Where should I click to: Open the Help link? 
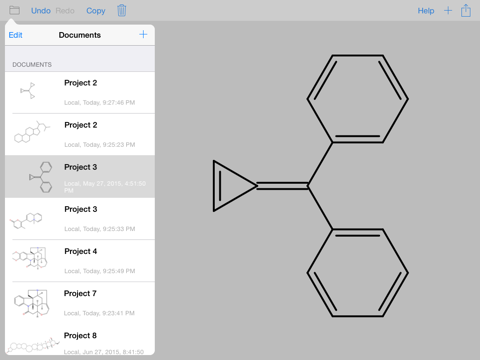coord(426,11)
